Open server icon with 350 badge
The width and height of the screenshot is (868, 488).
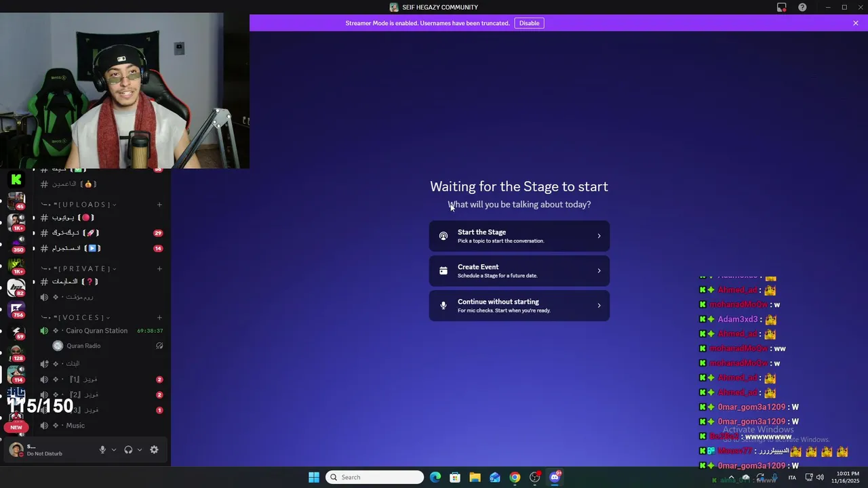[x=16, y=243]
